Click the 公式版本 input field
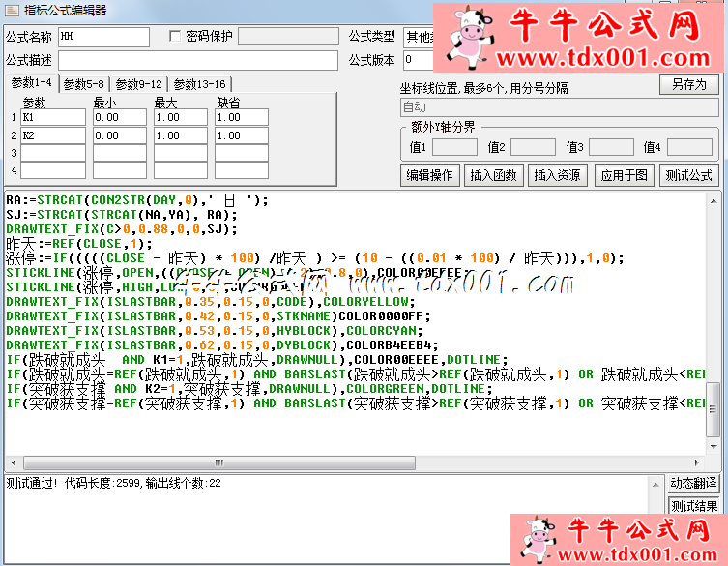 pyautogui.click(x=418, y=60)
